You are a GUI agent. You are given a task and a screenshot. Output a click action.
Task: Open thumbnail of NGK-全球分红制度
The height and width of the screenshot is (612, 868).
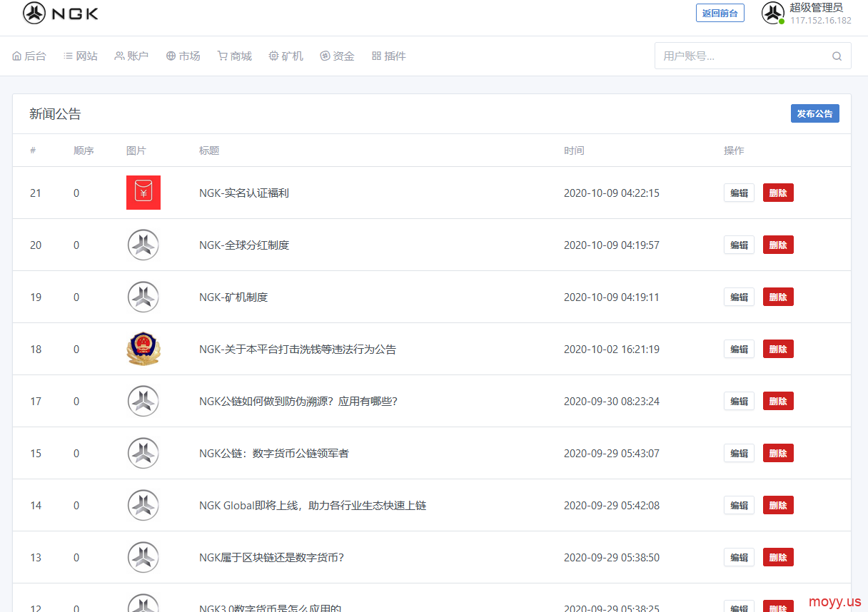(x=143, y=245)
